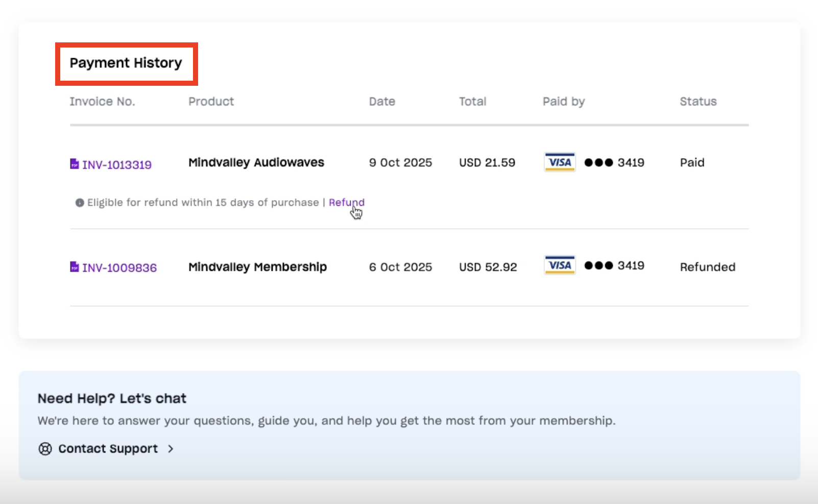Select the USD 21.59 total amount

pos(487,162)
